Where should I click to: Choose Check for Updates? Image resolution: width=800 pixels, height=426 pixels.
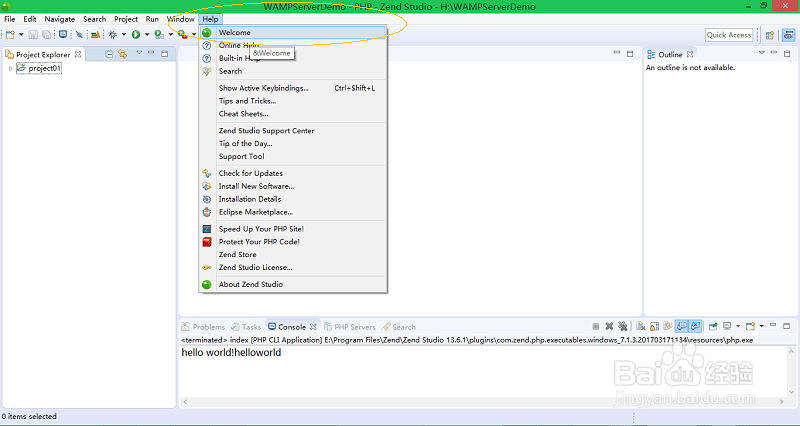(293, 173)
